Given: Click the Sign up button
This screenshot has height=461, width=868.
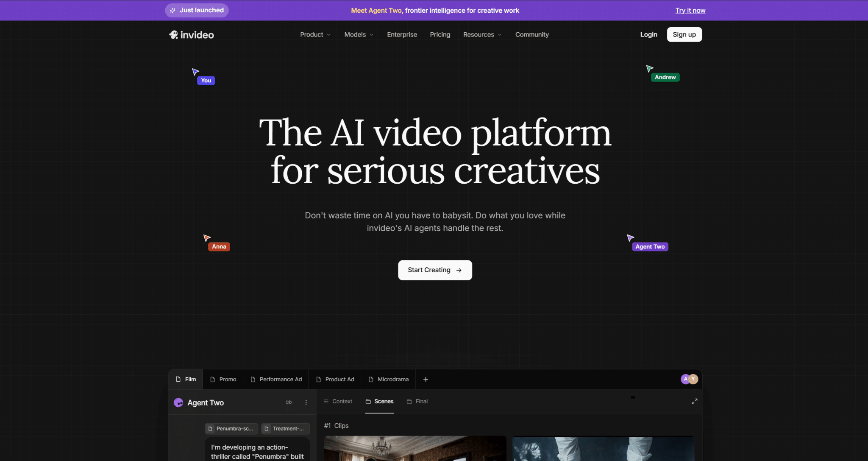Looking at the screenshot, I should pos(684,35).
